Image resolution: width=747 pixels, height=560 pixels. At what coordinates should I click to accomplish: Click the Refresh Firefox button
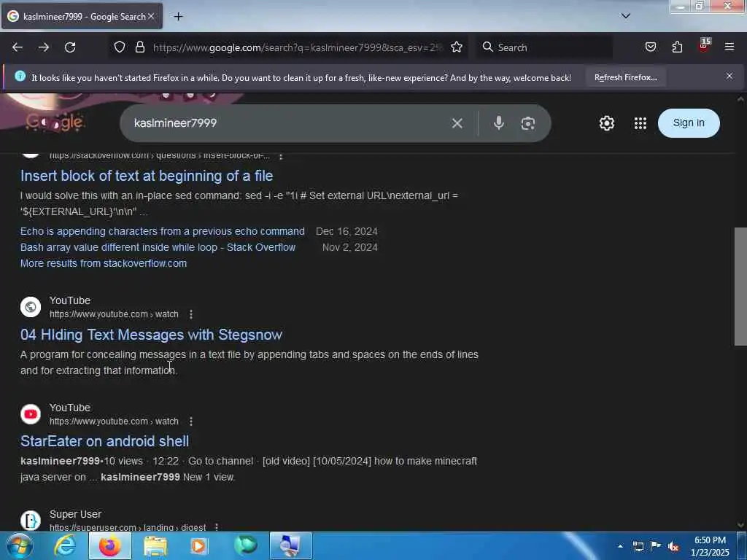[x=625, y=77]
